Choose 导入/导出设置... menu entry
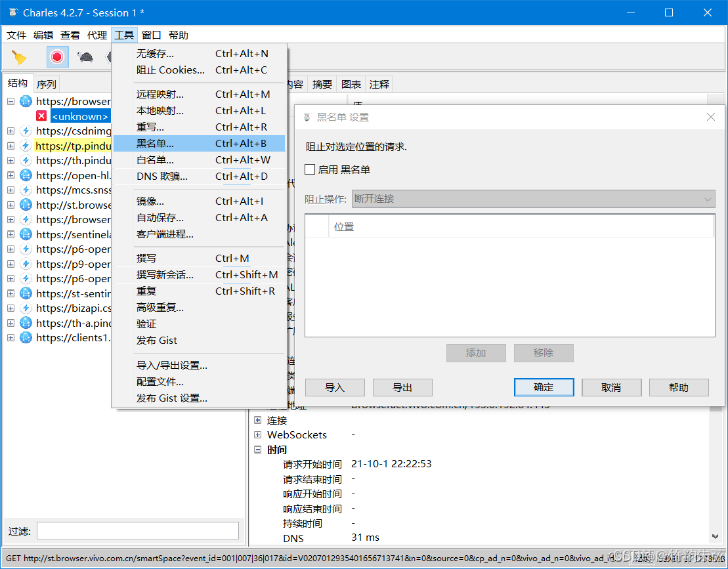728x569 pixels. (199, 366)
